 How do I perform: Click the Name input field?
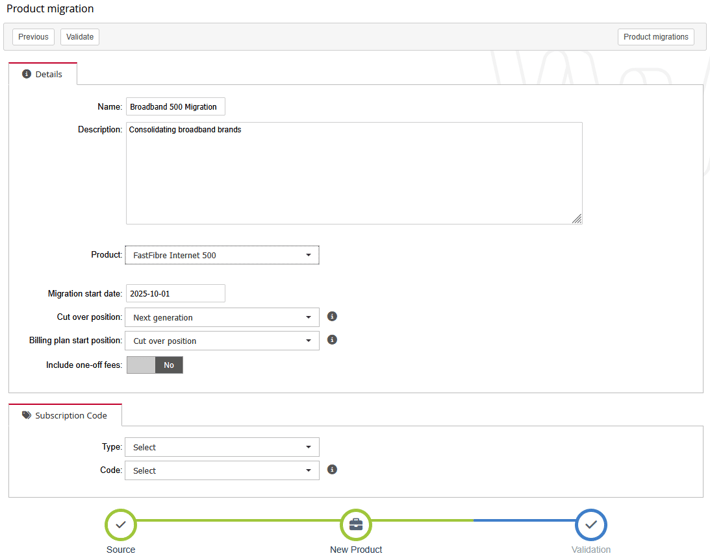tap(176, 106)
